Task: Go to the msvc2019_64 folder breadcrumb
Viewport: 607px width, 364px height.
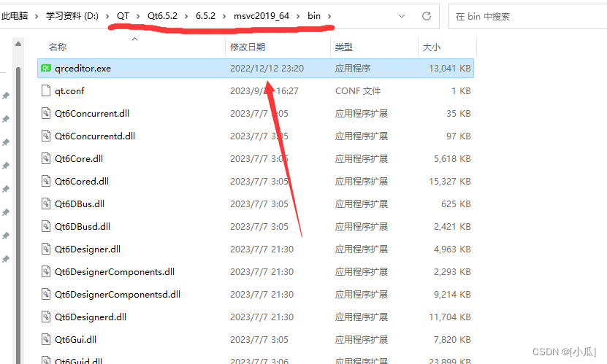Action: tap(261, 16)
